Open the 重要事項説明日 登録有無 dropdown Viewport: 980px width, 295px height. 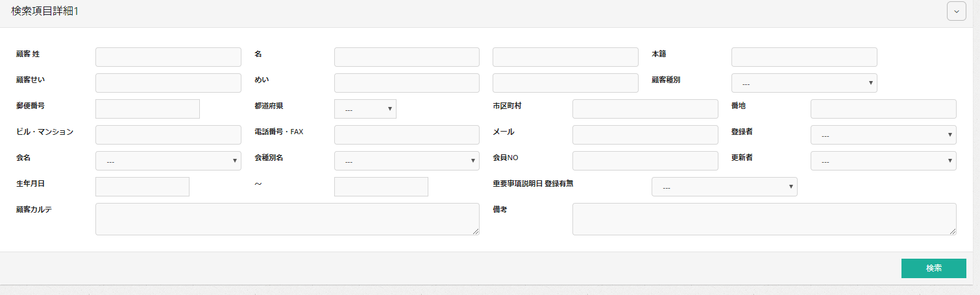pos(724,187)
